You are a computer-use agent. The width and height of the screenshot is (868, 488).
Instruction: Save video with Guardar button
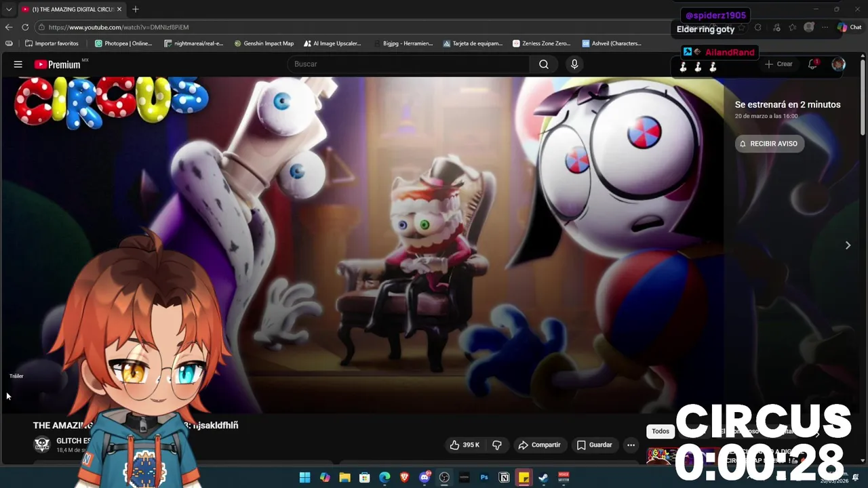click(594, 445)
